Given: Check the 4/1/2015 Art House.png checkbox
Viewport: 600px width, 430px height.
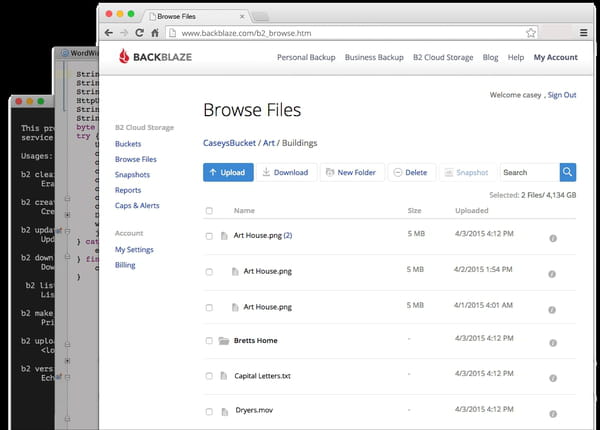Looking at the screenshot, I should point(209,308).
